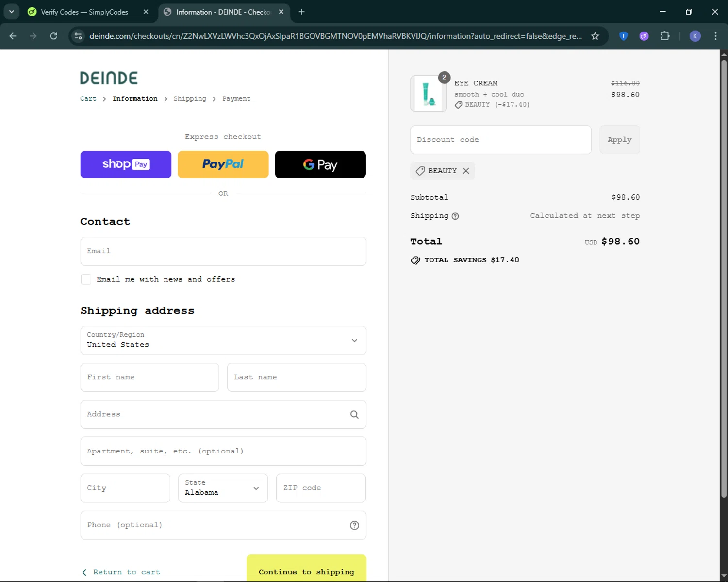Bookmark this page with the star icon
This screenshot has width=728, height=582.
point(595,36)
